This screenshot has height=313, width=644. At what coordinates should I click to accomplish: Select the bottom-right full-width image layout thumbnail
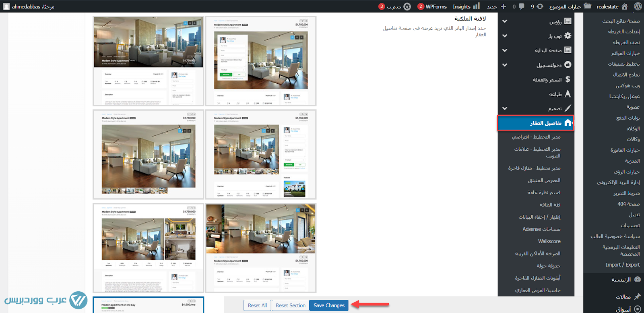click(x=261, y=248)
